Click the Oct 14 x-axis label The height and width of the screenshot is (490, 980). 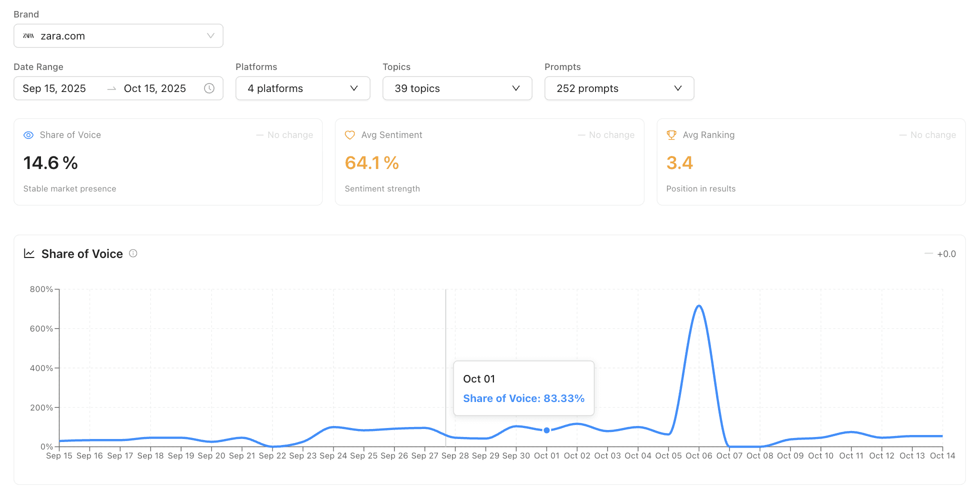coord(942,456)
